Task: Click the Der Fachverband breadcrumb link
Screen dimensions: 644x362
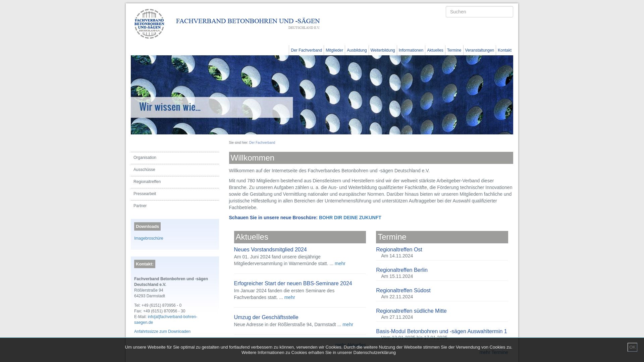Action: (x=262, y=143)
